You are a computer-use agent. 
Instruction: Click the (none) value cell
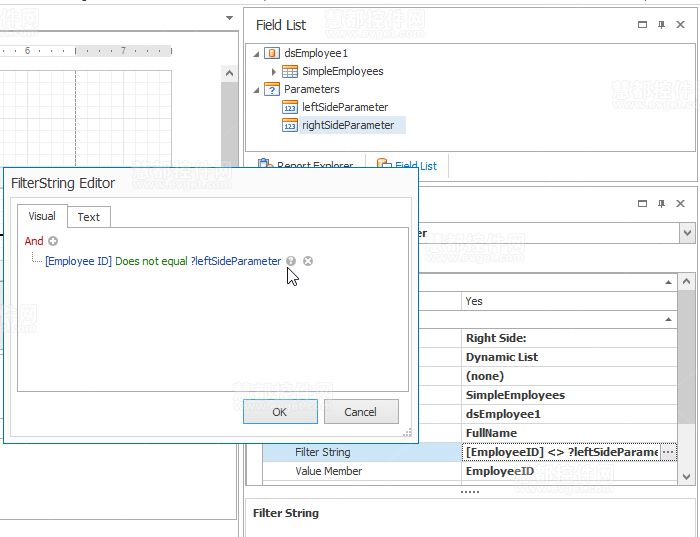coord(569,376)
